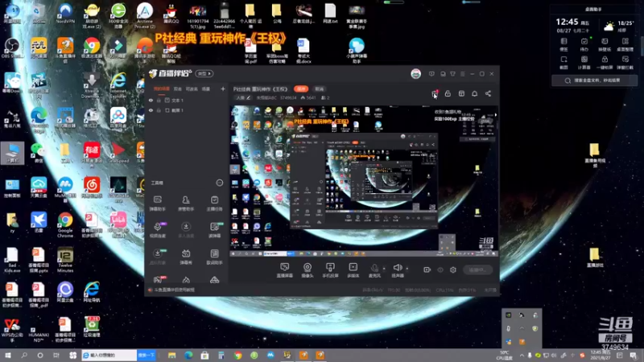This screenshot has width=644, height=362.
Task: Open stream settings gear icon
Action: tap(453, 269)
